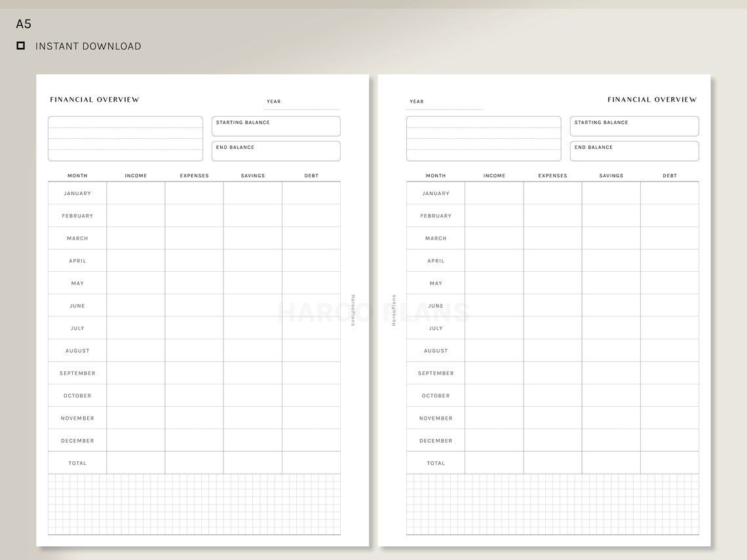747x560 pixels.
Task: Select the MONTH header cell on the right table
Action: (435, 176)
